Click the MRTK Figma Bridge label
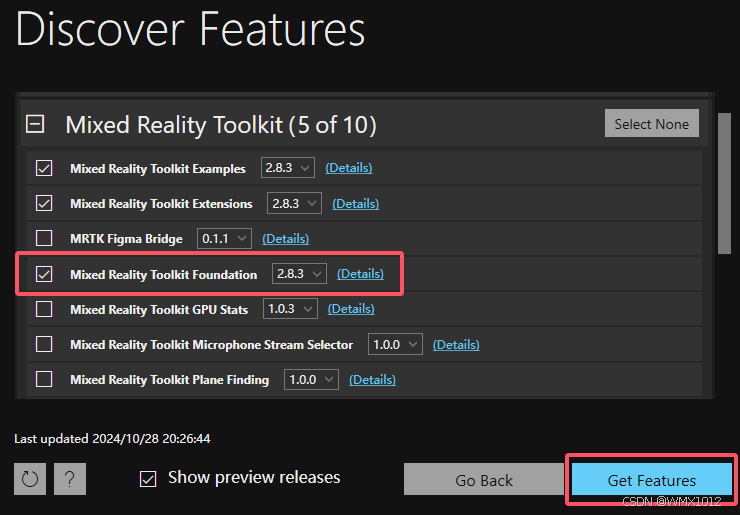740x515 pixels. 126,239
